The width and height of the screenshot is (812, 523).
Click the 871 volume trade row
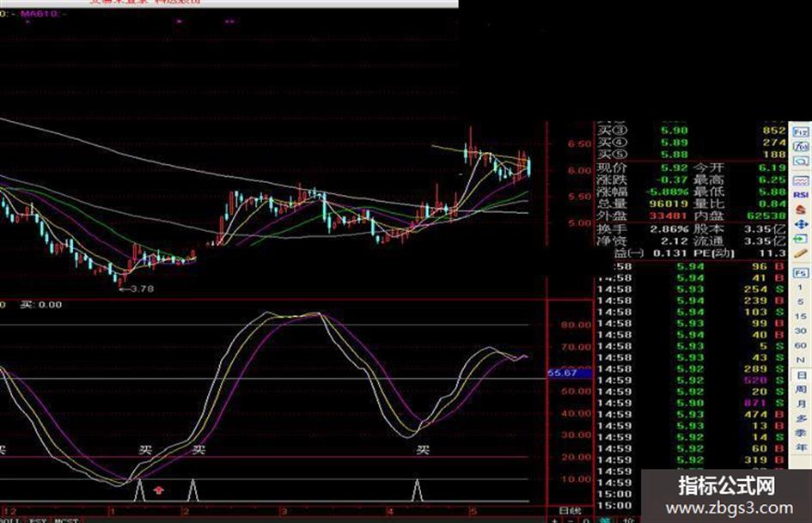click(x=692, y=403)
